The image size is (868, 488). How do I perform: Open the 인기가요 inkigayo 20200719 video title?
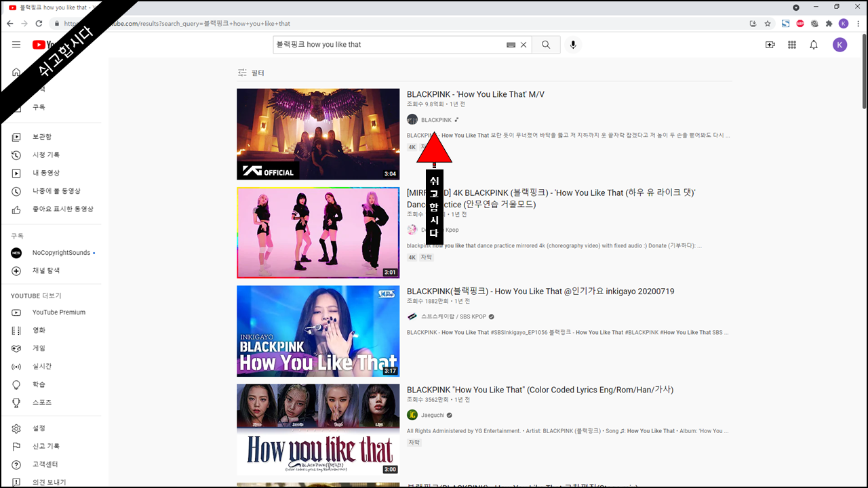coord(540,291)
